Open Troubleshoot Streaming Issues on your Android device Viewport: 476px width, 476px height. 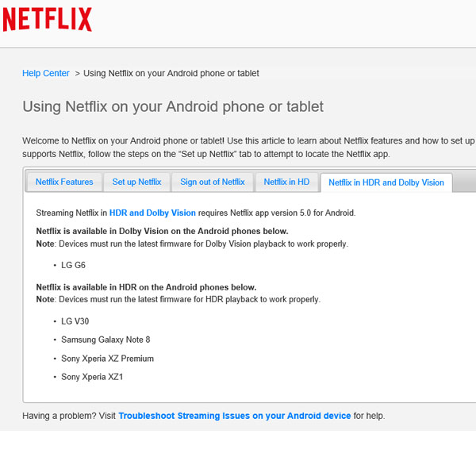tap(234, 416)
